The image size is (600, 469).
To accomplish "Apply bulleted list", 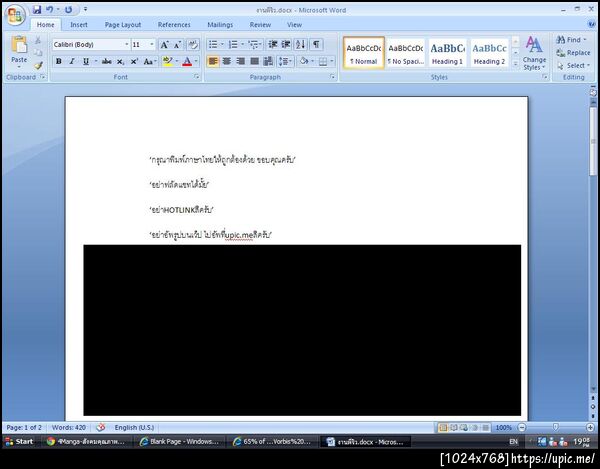I will [x=213, y=45].
